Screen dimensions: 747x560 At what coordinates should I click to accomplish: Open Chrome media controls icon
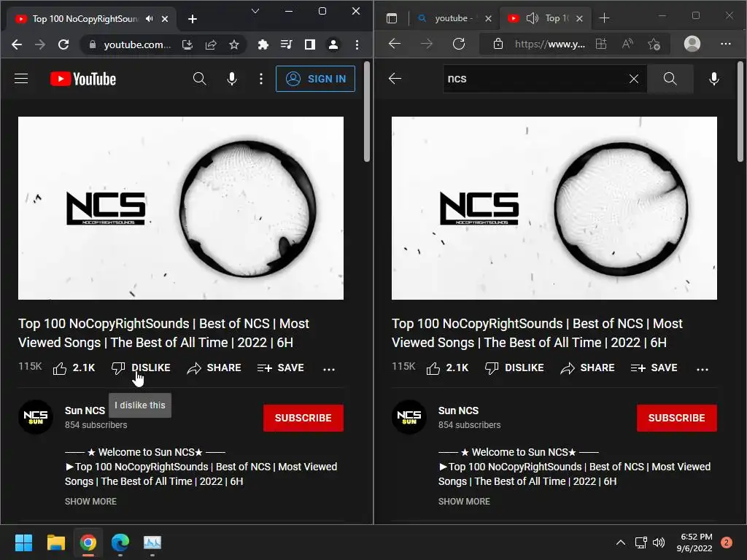(x=286, y=44)
